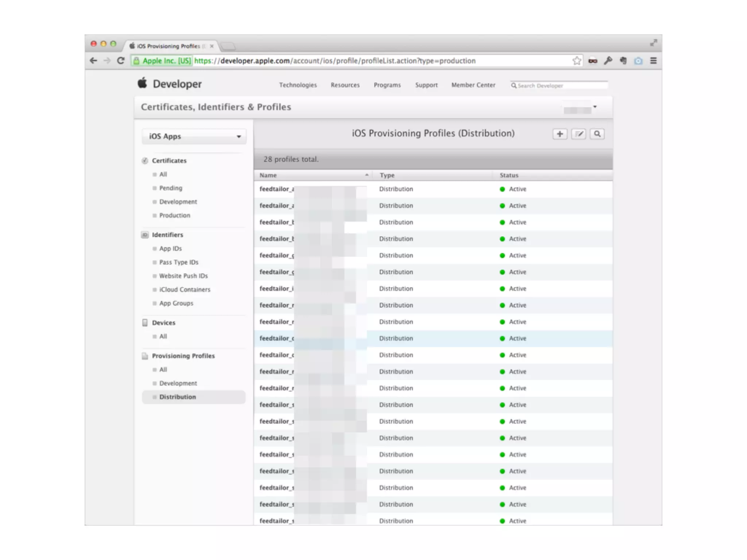Click the browser back arrow
The image size is (747, 560).
point(93,61)
